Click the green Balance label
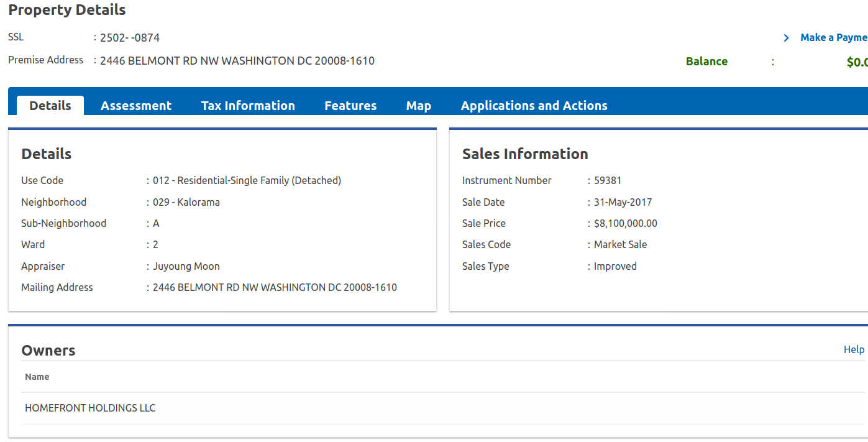Screen dimensions: 868x442 (x=706, y=62)
